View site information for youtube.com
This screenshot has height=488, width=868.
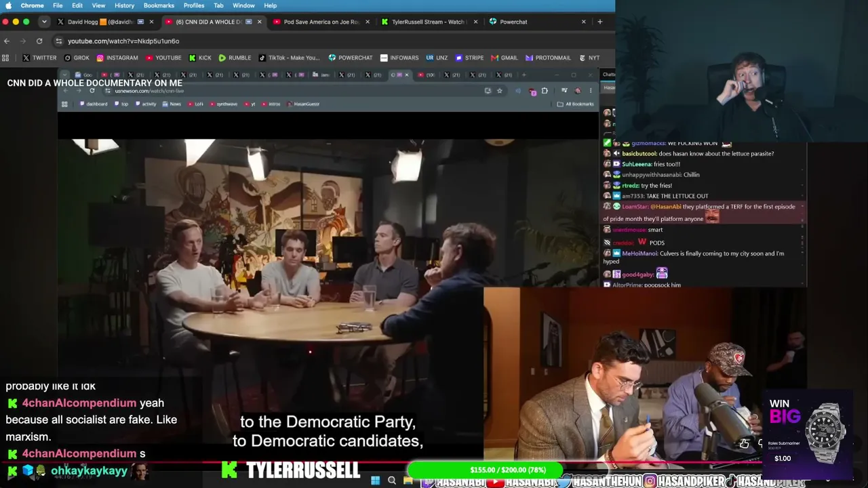point(59,41)
